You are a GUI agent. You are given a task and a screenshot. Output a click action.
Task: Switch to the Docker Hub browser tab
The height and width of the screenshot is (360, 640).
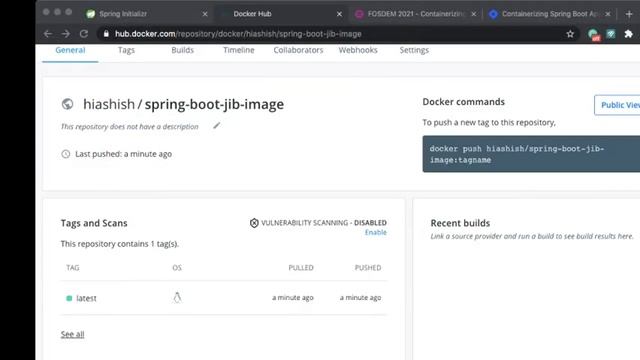click(x=281, y=14)
